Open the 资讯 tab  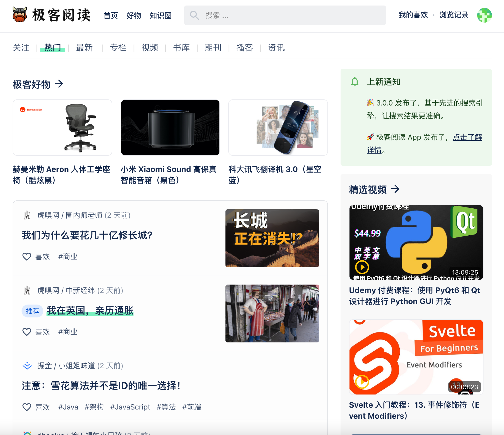click(276, 48)
